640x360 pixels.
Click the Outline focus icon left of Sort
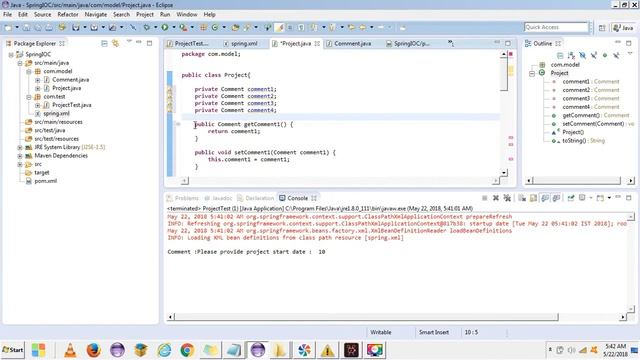pyautogui.click(x=560, y=56)
